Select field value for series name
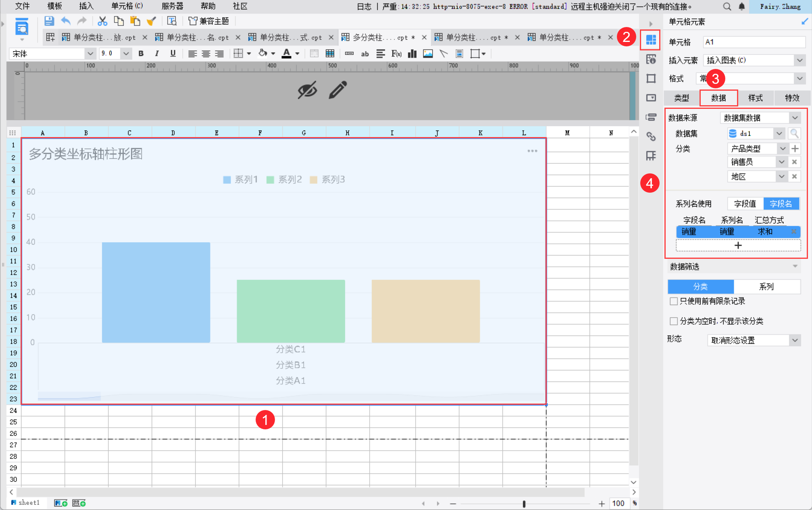This screenshot has height=510, width=812. tap(745, 204)
